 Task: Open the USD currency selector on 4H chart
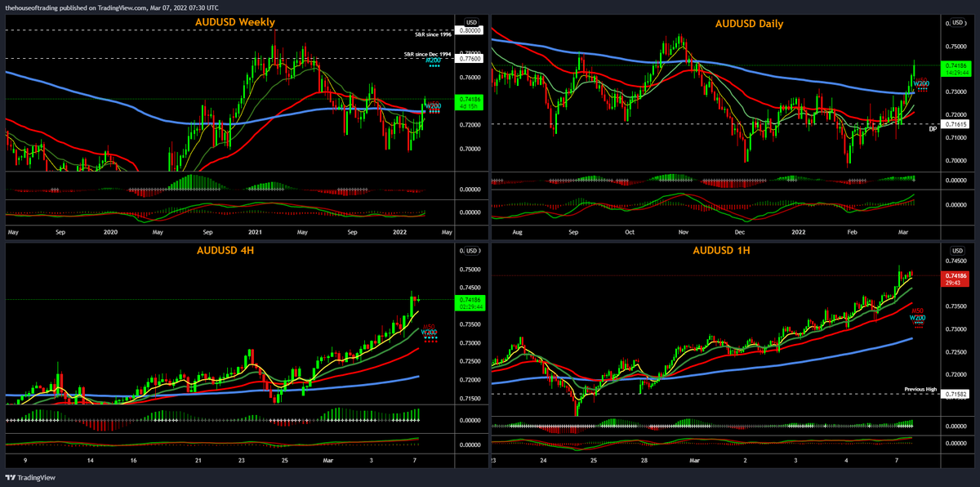(x=471, y=251)
